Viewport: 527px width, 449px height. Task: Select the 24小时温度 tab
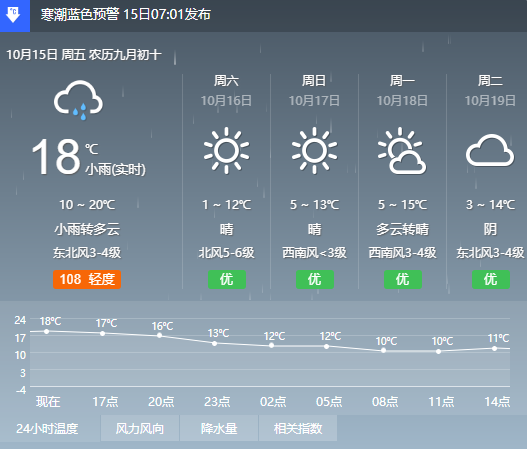pyautogui.click(x=47, y=428)
